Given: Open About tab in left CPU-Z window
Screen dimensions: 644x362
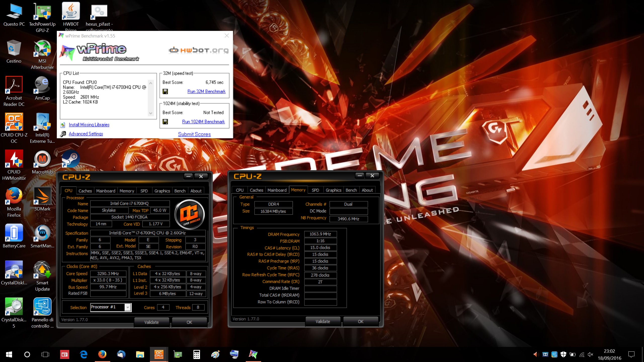Looking at the screenshot, I should point(196,191).
